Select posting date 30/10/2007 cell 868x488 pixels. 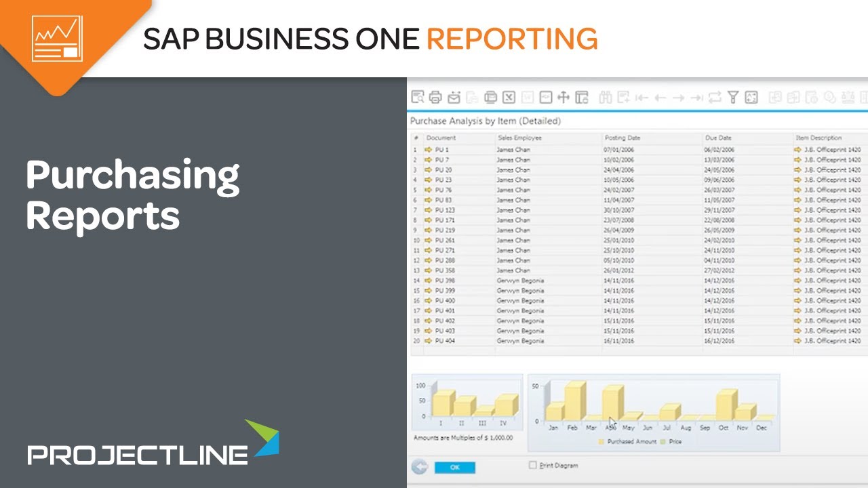coord(652,210)
